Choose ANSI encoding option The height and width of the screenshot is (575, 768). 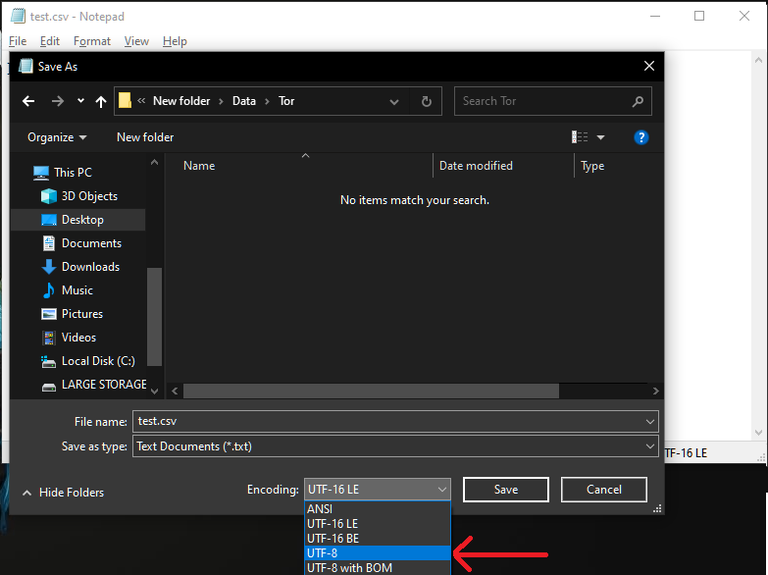tap(377, 509)
